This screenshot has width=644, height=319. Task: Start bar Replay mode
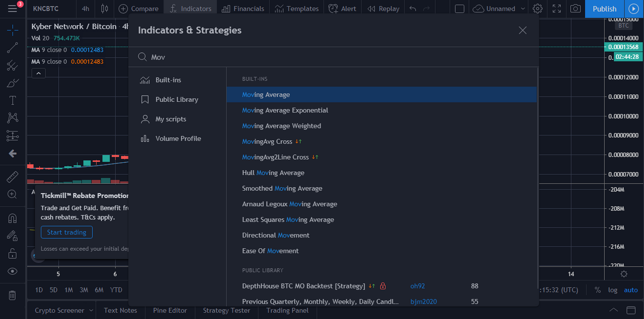pos(383,9)
